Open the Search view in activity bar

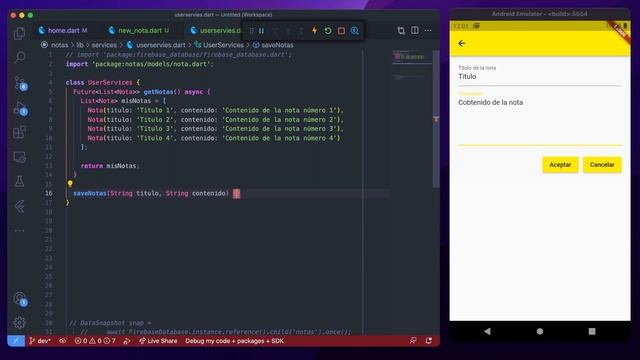pos(19,57)
